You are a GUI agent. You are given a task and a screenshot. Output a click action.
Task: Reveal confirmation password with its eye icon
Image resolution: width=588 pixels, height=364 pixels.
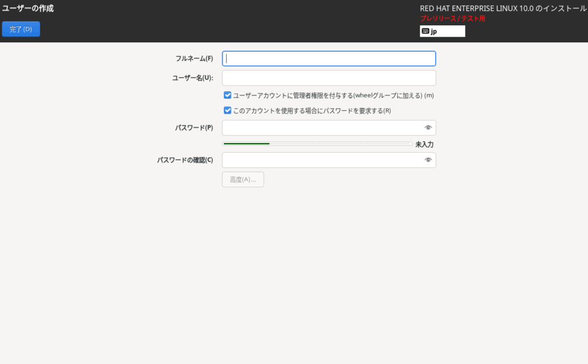pyautogui.click(x=428, y=160)
